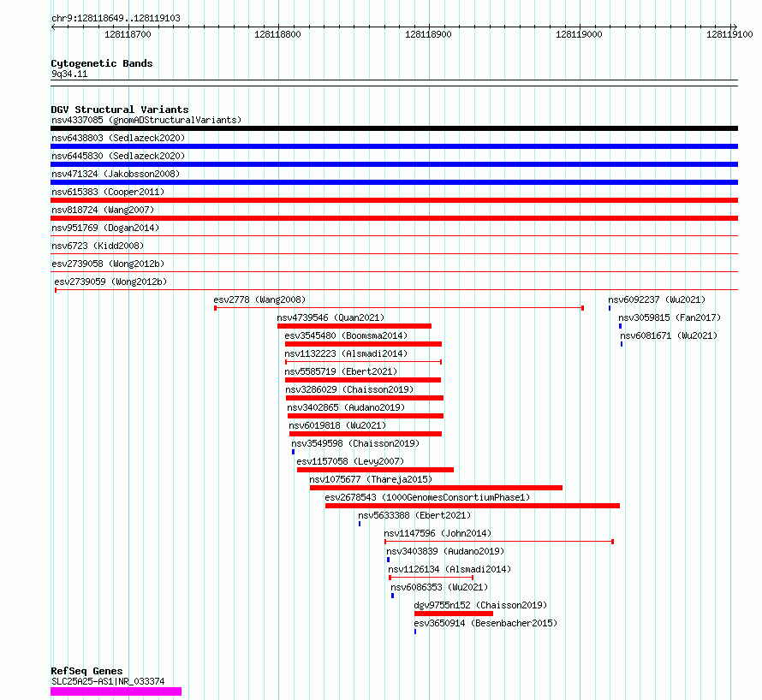Click chr9:128118649..128119103 coordinate label

pyautogui.click(x=116, y=18)
